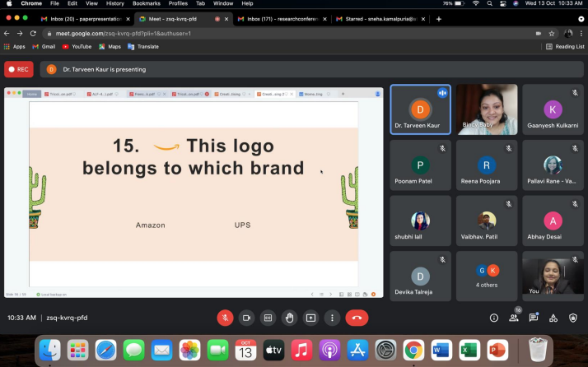Switch to Inbox (20) paperpresentation tab
The image size is (588, 367).
(x=86, y=19)
